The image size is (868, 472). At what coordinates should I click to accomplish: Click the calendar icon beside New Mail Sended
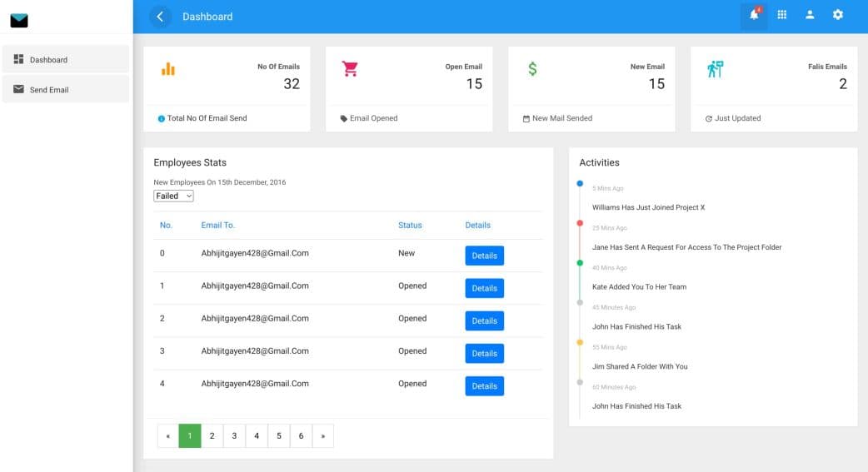[526, 118]
